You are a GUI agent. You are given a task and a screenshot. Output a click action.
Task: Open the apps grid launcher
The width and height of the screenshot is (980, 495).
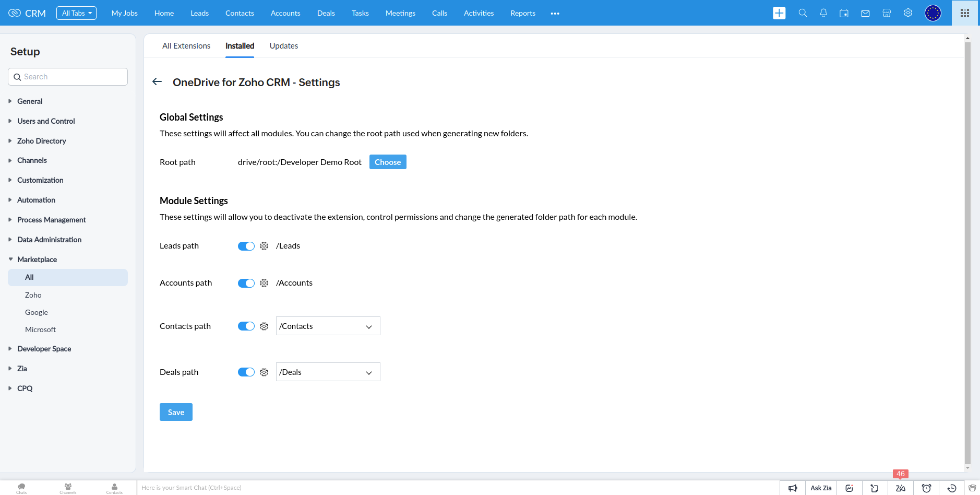[965, 13]
